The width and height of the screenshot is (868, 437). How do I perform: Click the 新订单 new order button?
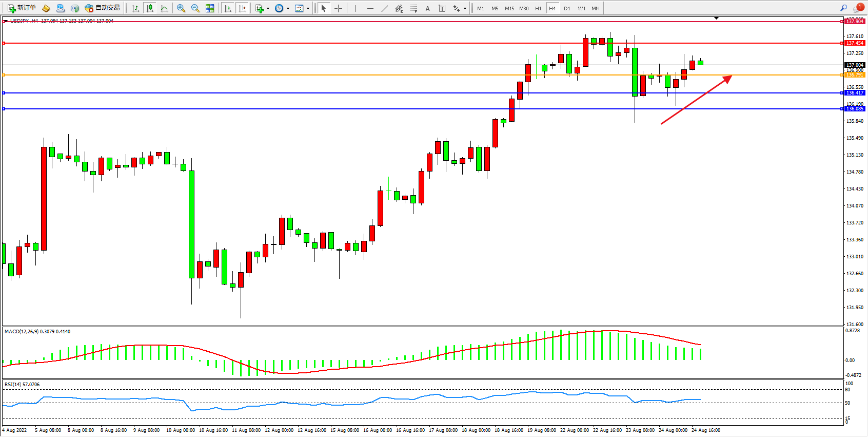[x=22, y=8]
